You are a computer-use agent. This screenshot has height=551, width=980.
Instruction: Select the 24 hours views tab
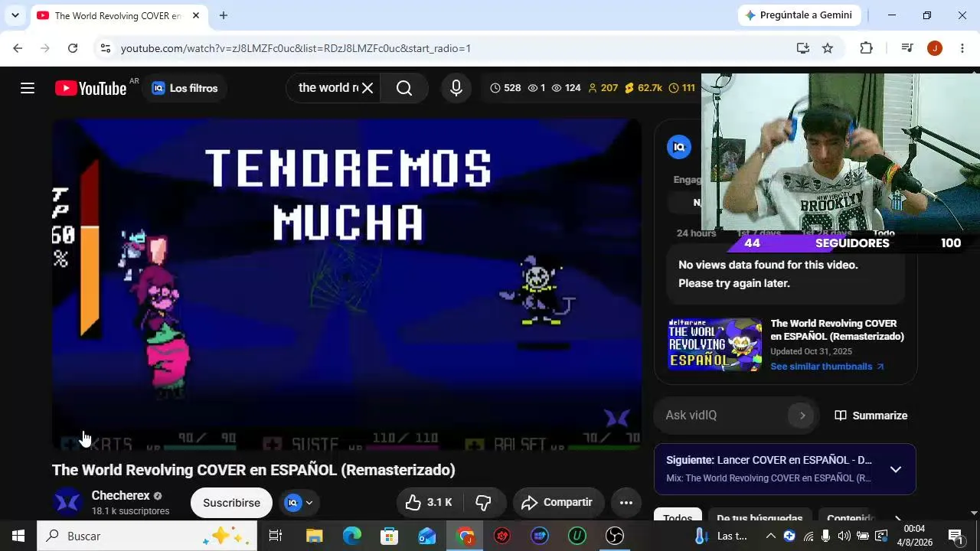pos(696,233)
